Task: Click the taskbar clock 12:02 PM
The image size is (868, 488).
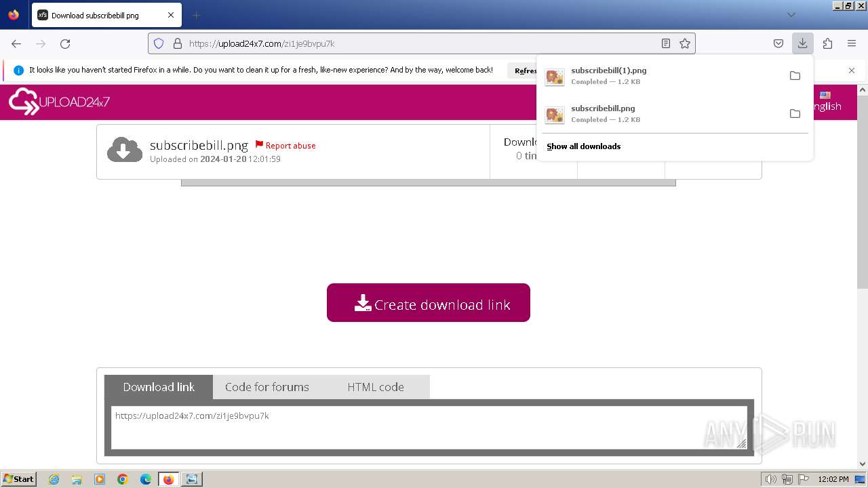Action: (833, 479)
